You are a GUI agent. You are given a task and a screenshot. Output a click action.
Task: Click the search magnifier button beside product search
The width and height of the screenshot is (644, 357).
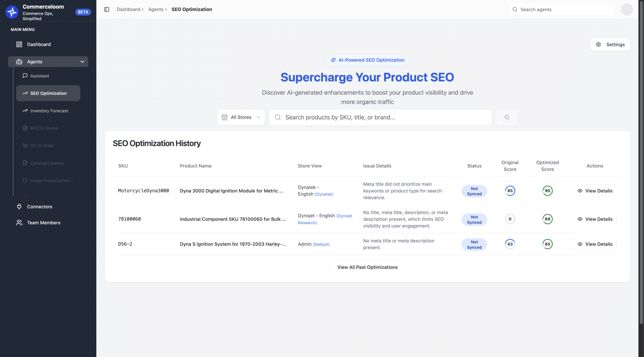tap(507, 117)
